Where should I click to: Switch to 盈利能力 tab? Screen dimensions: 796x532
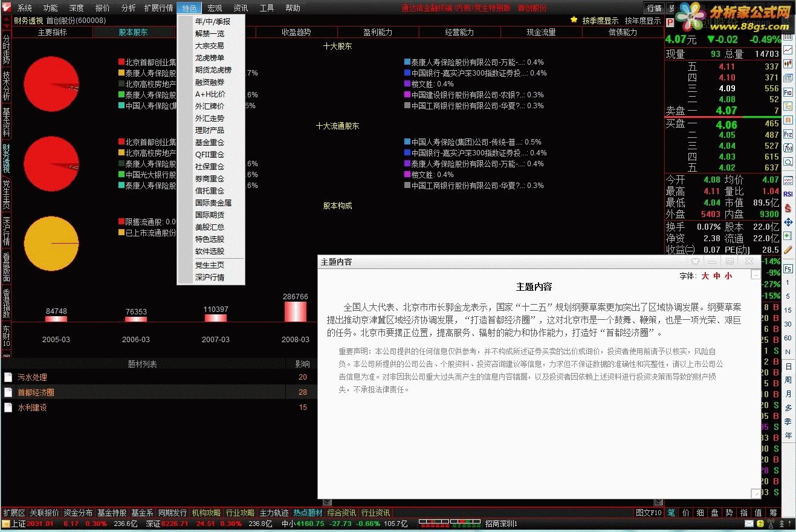pos(377,32)
